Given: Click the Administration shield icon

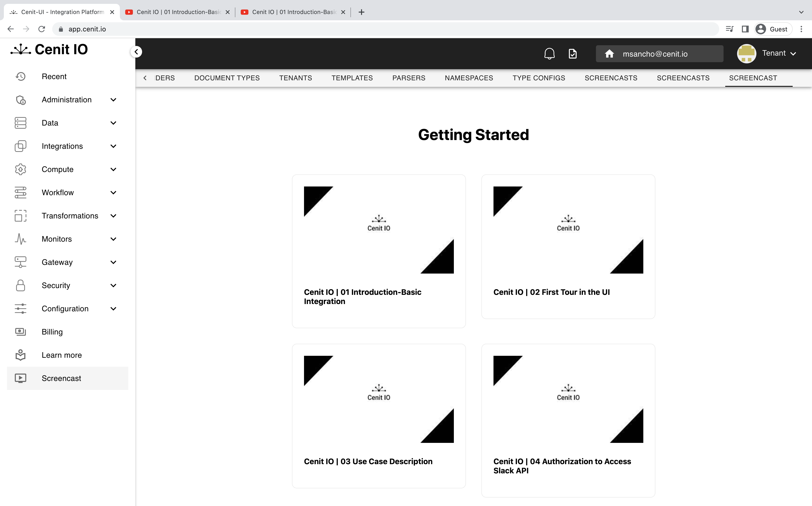Looking at the screenshot, I should (20, 100).
